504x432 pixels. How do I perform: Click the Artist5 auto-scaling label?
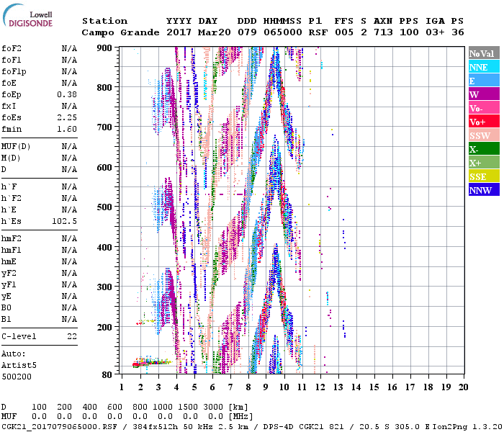coord(19,365)
